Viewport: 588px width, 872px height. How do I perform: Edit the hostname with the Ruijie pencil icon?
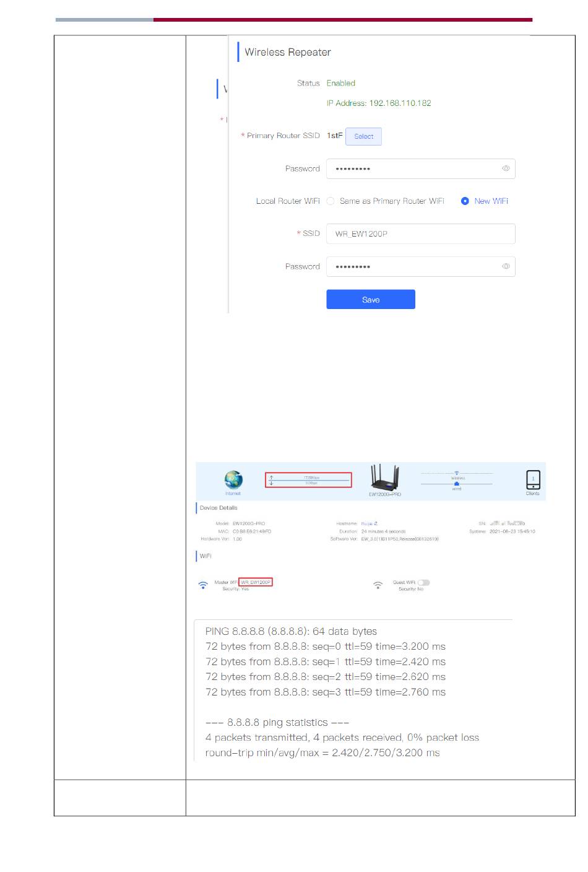tap(376, 524)
